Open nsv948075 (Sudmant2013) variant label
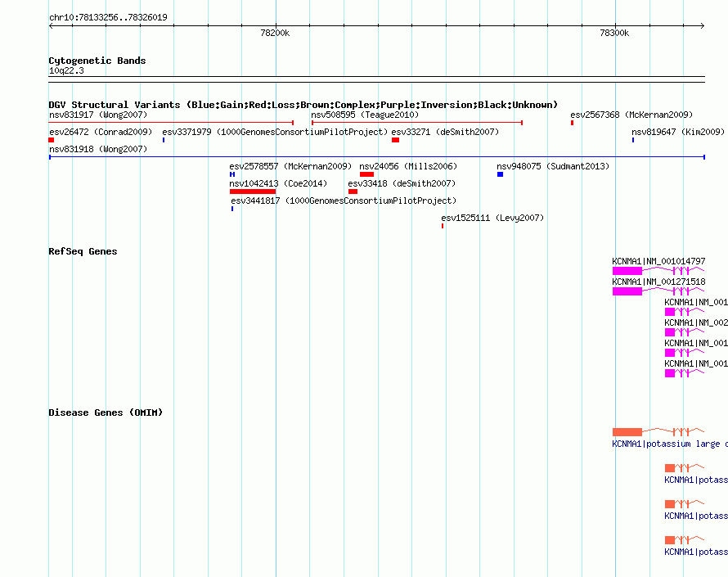 click(x=552, y=166)
